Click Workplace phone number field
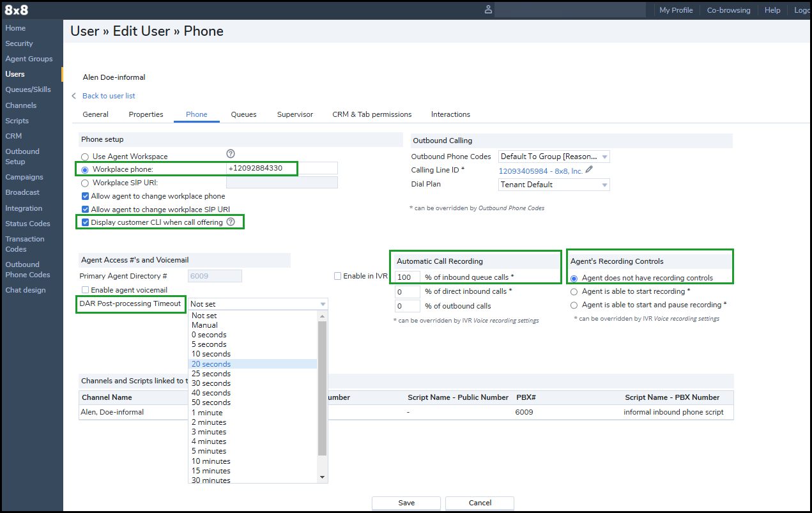Viewport: 812px width, 513px height. pyautogui.click(x=282, y=168)
